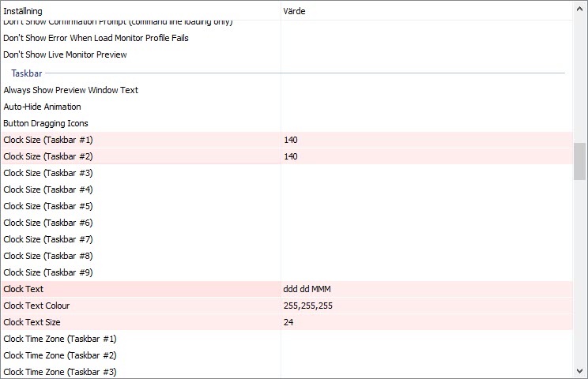
Task: Select Clock Size (Taskbar #1) setting
Action: pyautogui.click(x=48, y=140)
